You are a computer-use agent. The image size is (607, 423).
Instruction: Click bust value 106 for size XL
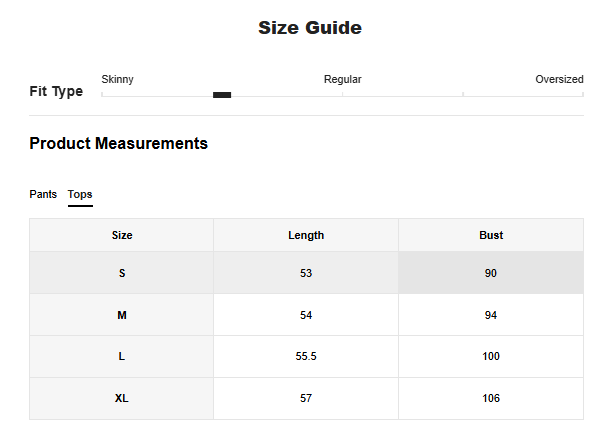coord(490,399)
